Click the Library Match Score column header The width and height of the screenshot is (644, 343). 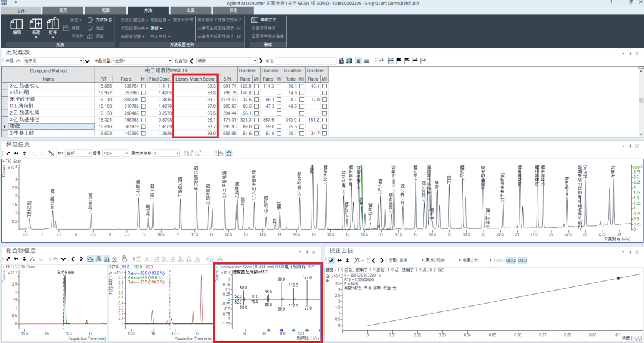pos(194,79)
